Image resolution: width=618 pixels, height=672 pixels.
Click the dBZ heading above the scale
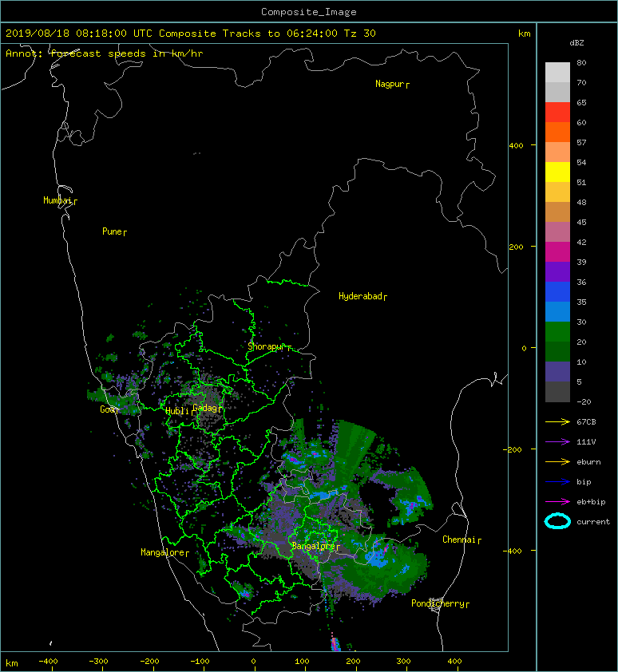(576, 43)
